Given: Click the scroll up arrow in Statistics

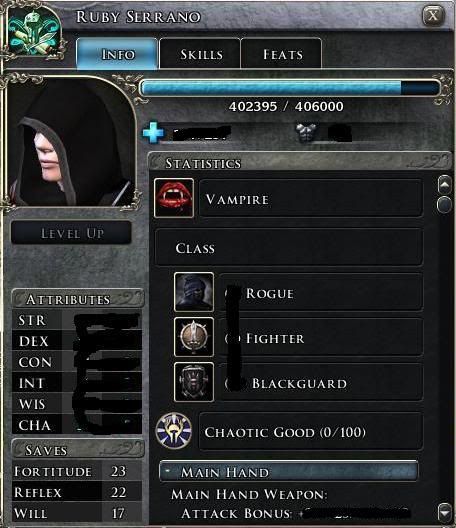Looking at the screenshot, I should [445, 185].
